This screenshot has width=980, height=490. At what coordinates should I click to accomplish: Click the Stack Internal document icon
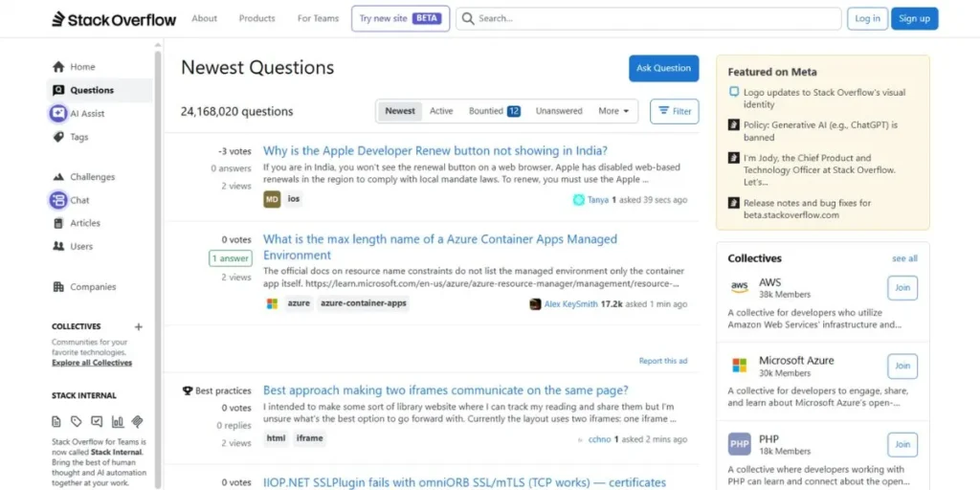coord(56,421)
